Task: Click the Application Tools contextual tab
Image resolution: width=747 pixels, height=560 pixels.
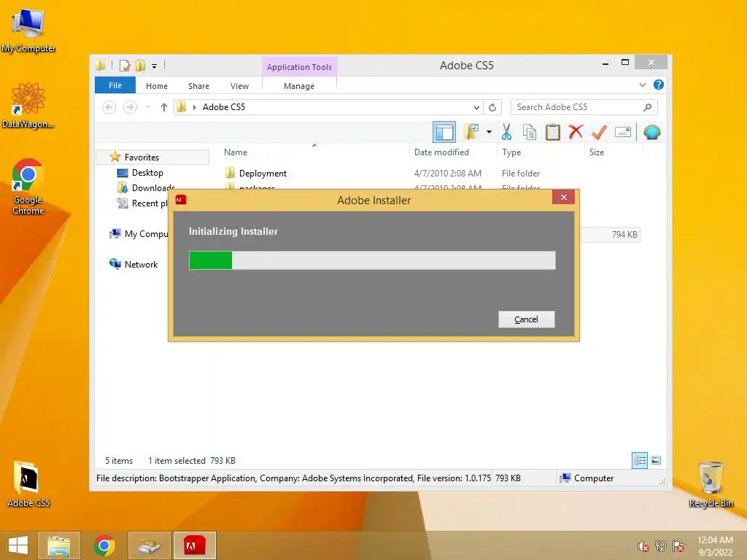Action: coord(299,66)
